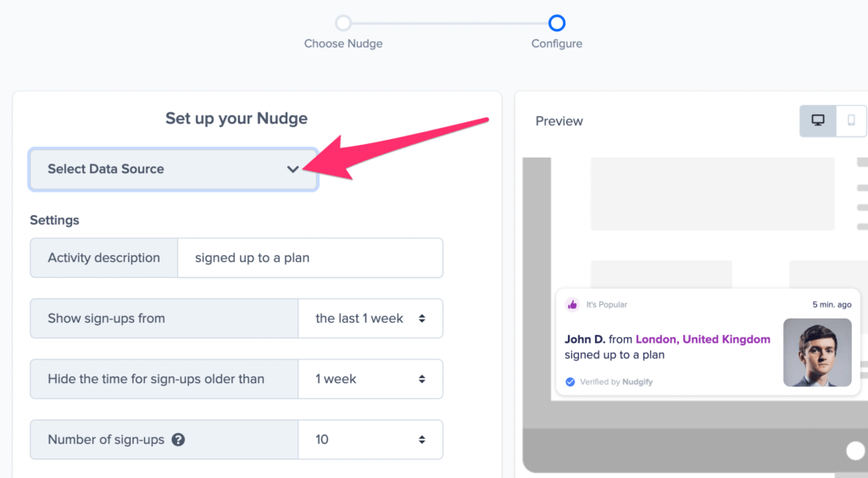The height and width of the screenshot is (478, 868).
Task: Click the Choose Nudge step label
Action: 343,44
